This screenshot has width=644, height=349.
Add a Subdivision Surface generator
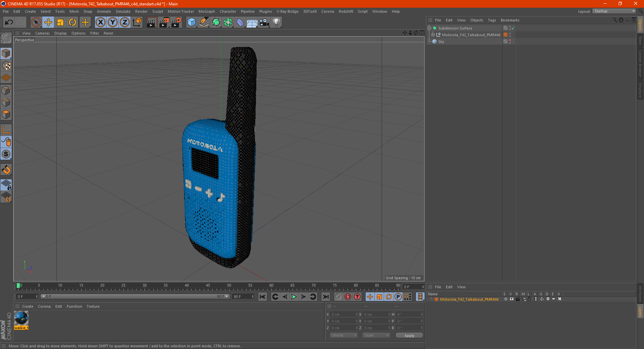216,22
